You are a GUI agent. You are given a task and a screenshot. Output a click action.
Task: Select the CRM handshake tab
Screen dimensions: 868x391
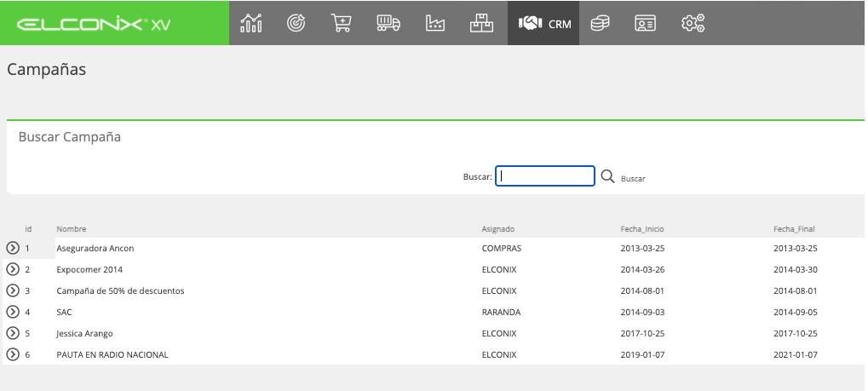(x=543, y=23)
